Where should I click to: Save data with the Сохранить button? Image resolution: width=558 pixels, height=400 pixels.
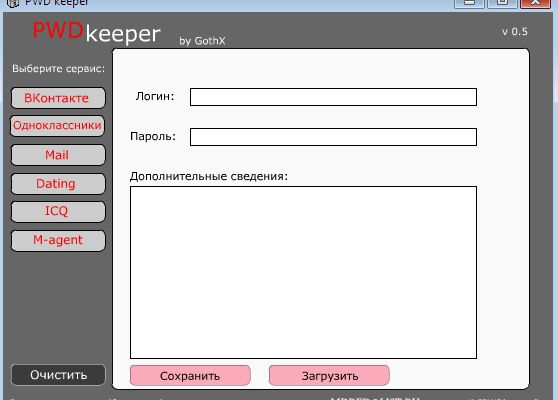(x=190, y=375)
